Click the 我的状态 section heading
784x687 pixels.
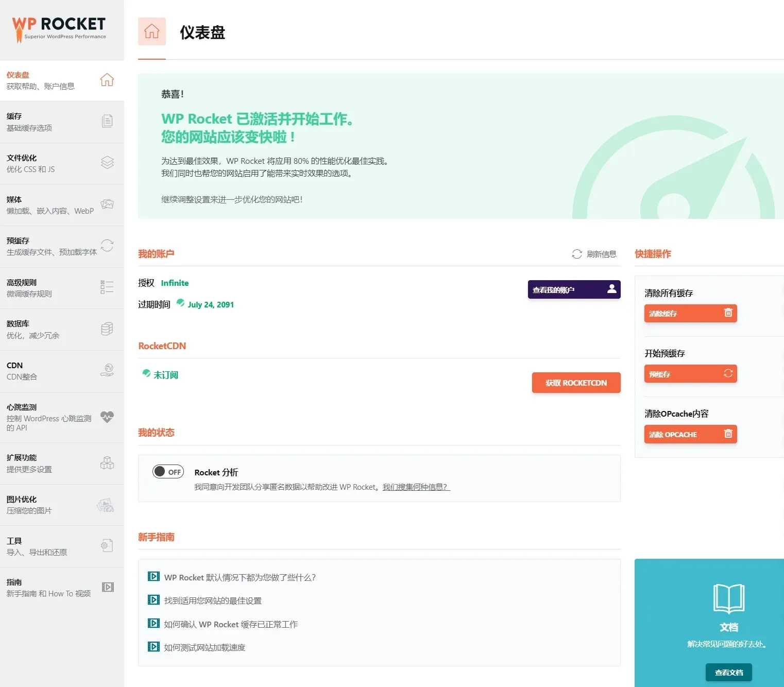coord(156,433)
